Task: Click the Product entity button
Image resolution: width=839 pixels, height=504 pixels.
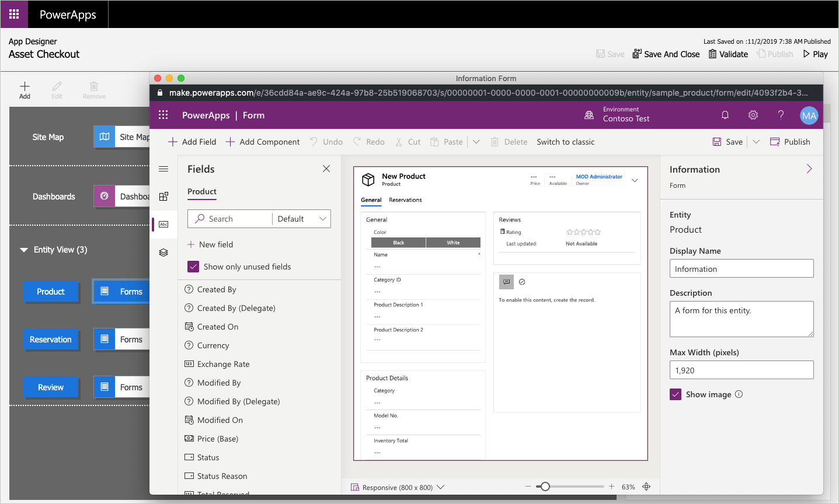Action: [x=51, y=292]
